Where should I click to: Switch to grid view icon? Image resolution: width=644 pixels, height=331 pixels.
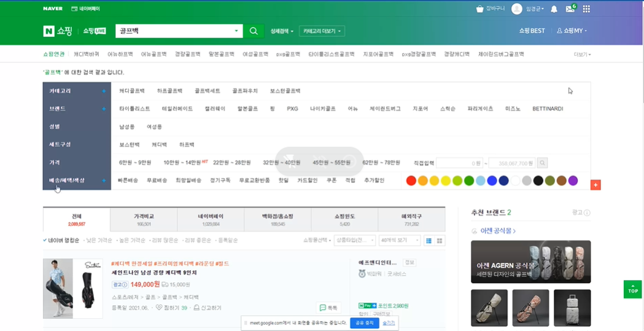point(440,241)
